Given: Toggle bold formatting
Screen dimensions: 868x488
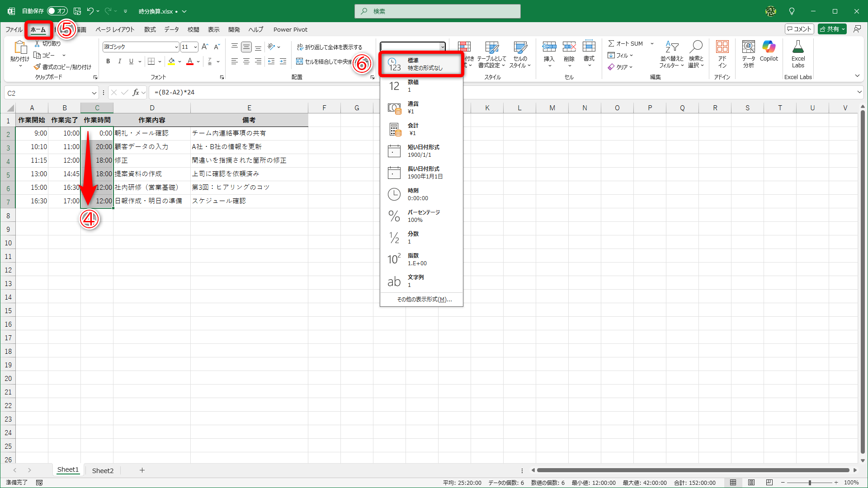Looking at the screenshot, I should coord(108,61).
